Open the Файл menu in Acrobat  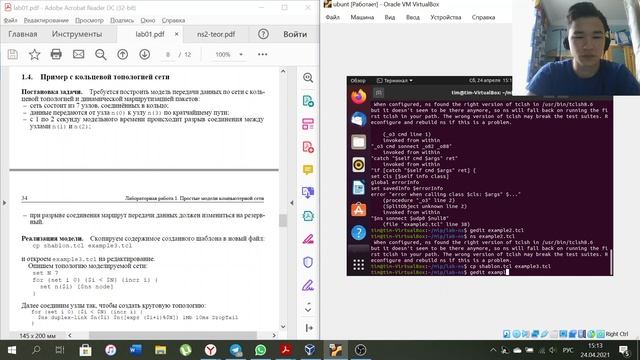[x=10, y=20]
